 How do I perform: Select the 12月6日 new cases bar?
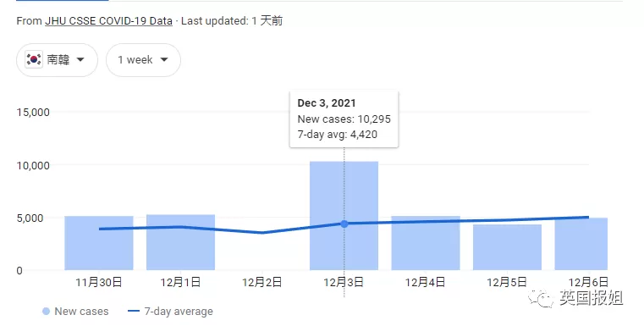point(581,244)
